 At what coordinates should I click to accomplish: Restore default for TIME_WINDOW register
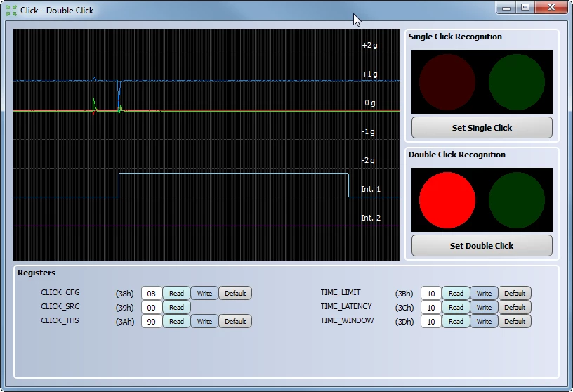pos(515,322)
